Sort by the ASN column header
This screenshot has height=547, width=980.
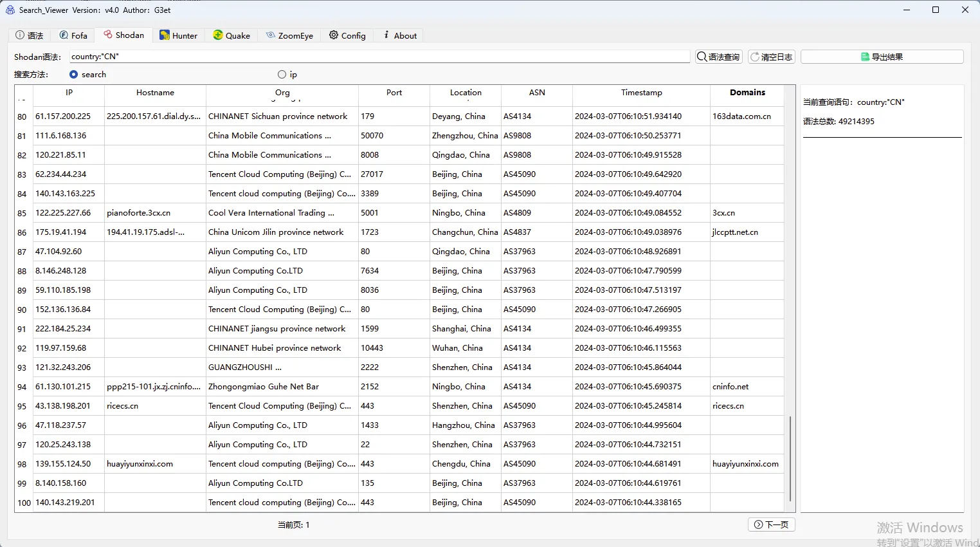pyautogui.click(x=537, y=93)
